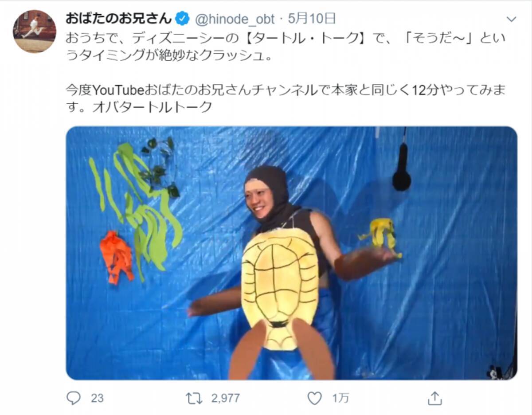Retweet using the arrows icon

[195, 398]
